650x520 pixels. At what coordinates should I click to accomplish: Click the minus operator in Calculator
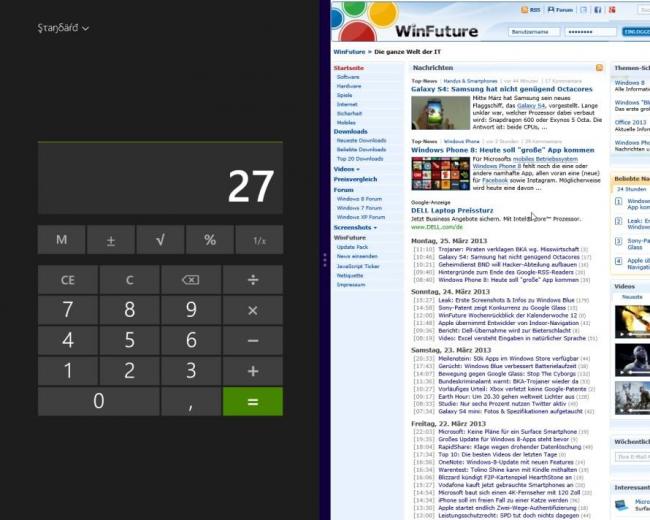253,340
